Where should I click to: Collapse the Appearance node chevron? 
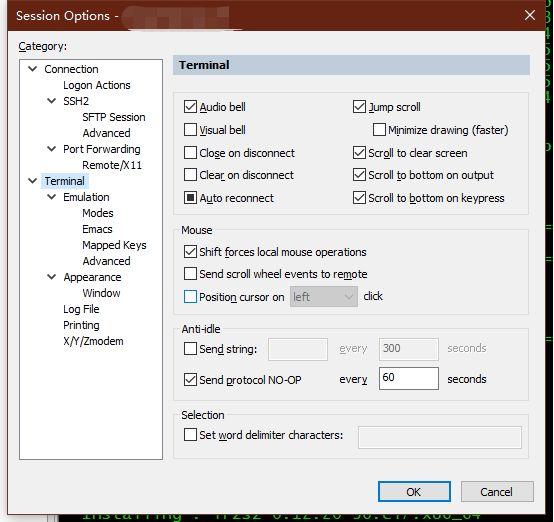click(52, 277)
